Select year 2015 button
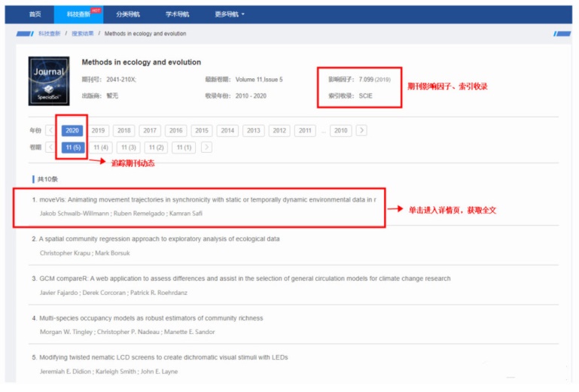Screen dimensions: 579x392 pyautogui.click(x=202, y=131)
